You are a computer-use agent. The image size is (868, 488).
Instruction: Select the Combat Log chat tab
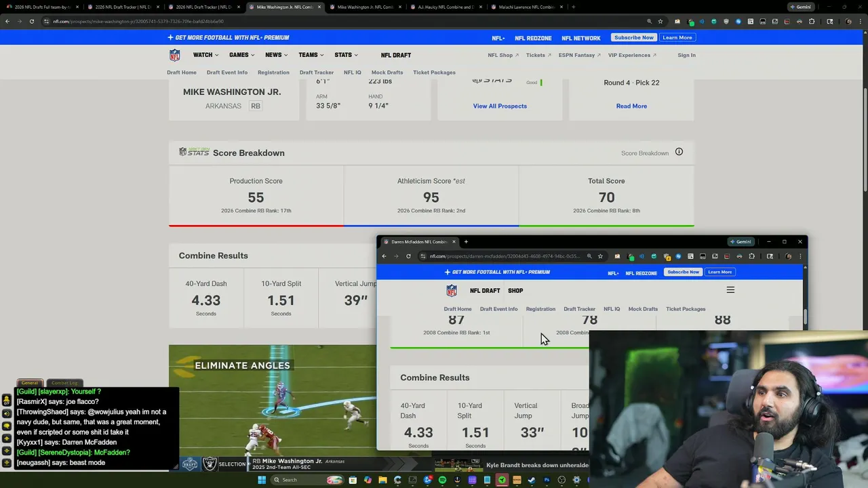(x=65, y=383)
